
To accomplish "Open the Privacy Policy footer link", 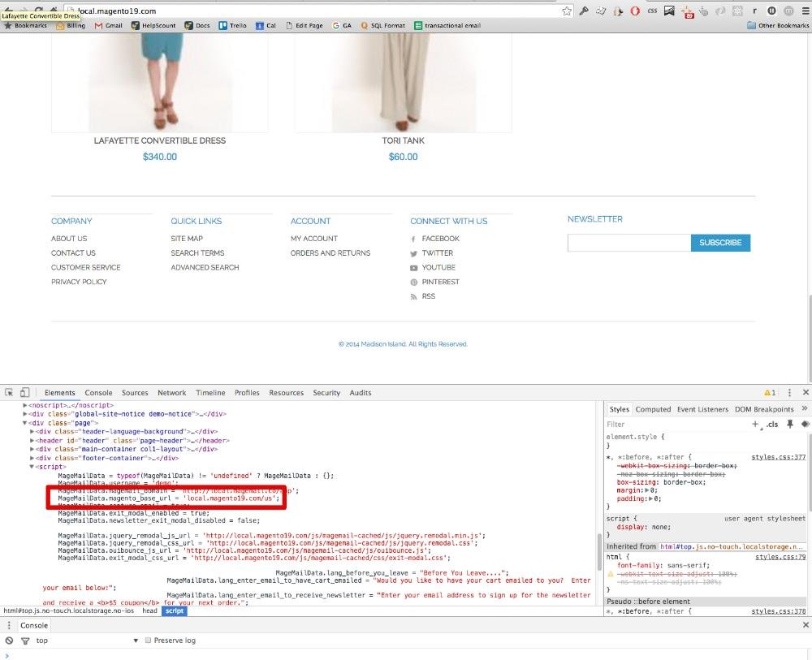I will [79, 282].
